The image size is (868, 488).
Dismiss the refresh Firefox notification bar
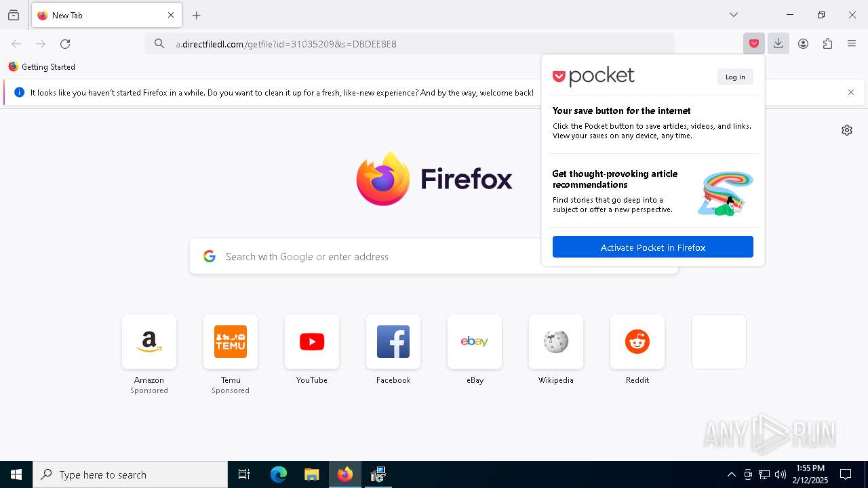[x=851, y=92]
